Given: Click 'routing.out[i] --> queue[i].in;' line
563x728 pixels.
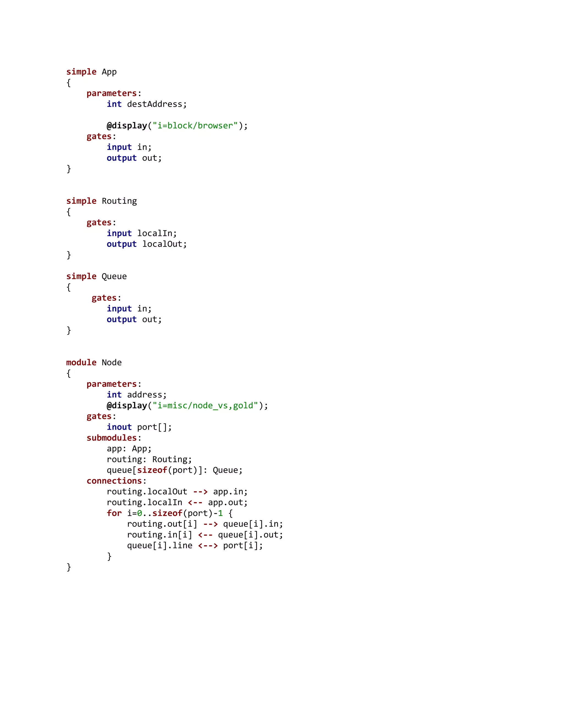Looking at the screenshot, I should (x=205, y=524).
